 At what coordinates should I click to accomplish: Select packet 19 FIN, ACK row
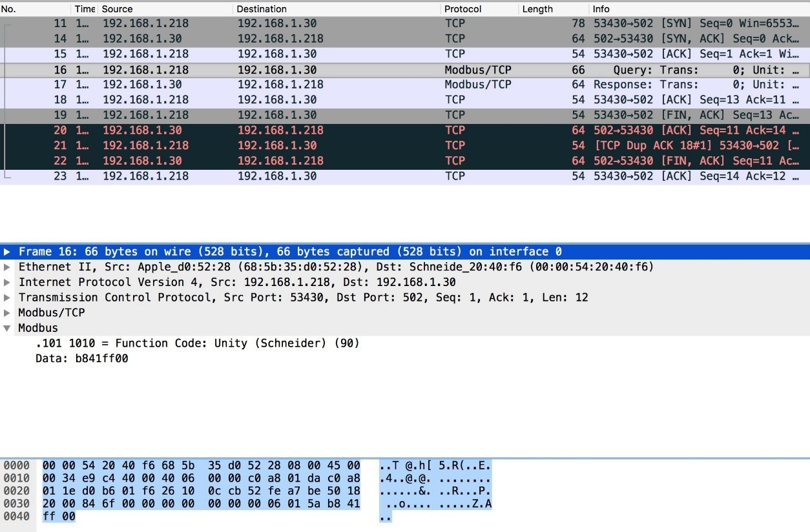click(x=405, y=115)
